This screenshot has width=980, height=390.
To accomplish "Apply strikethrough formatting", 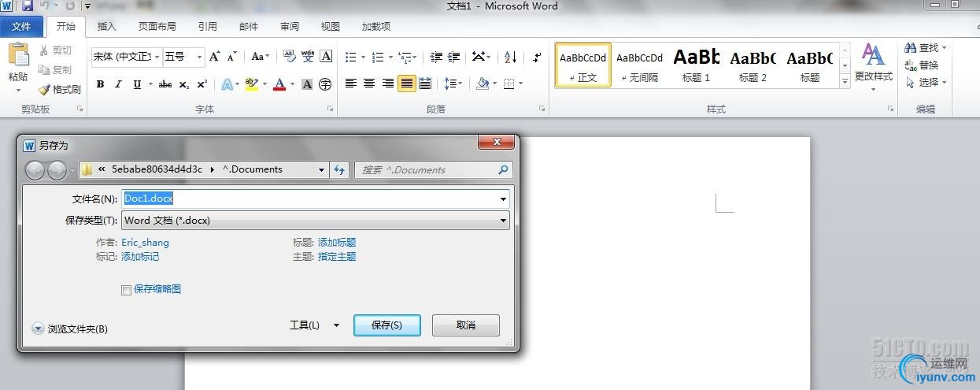I will tap(165, 84).
